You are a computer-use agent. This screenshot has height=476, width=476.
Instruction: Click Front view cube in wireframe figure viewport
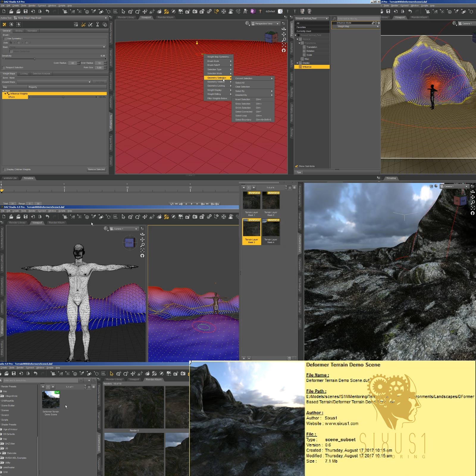click(129, 242)
